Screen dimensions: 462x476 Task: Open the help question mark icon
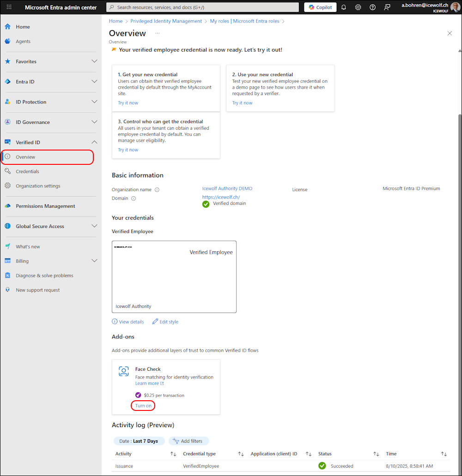coord(372,7)
